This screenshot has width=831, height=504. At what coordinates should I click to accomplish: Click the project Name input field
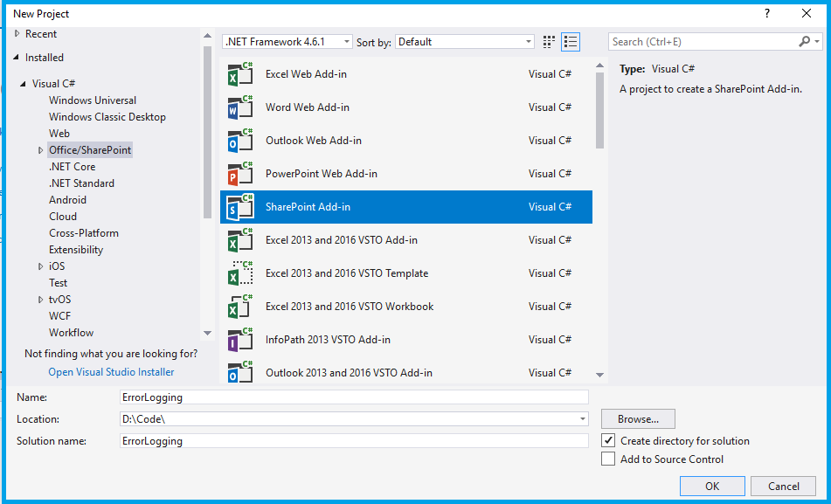[x=354, y=397]
